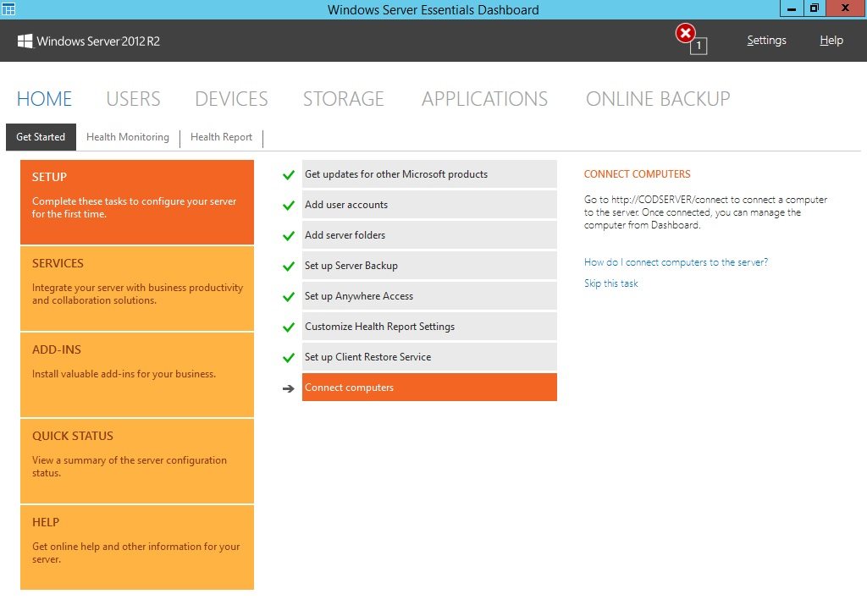Select the SERVICES category tile
This screenshot has height=616, width=867.
(x=137, y=289)
